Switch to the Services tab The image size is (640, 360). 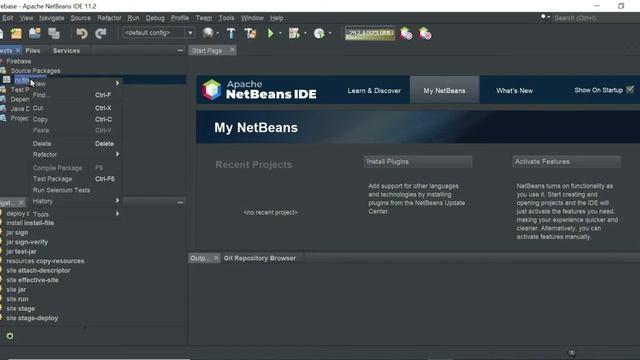66,51
